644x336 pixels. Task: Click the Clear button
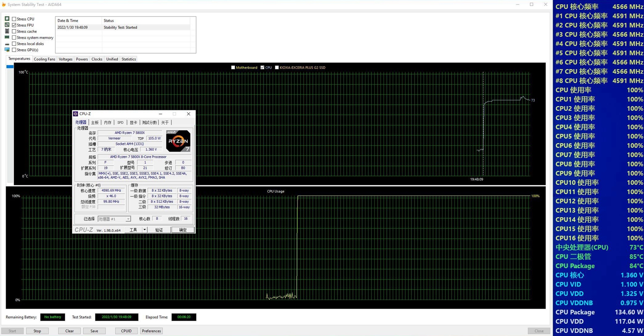click(70, 331)
